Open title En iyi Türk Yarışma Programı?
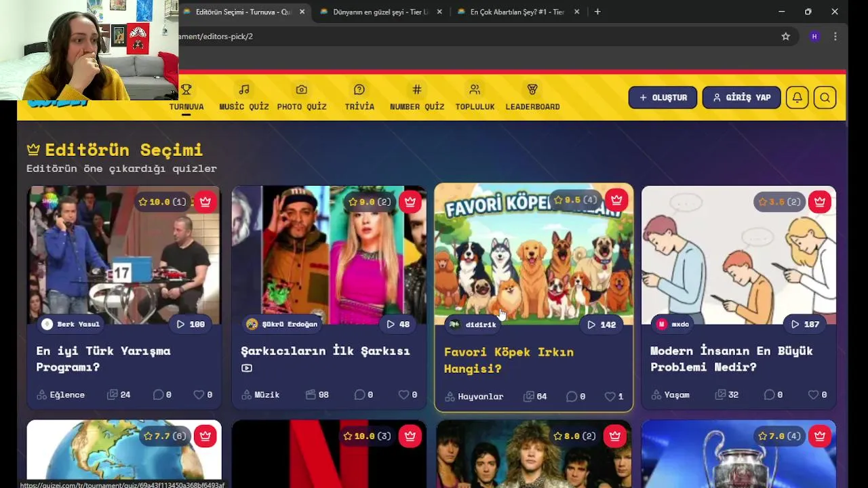This screenshot has width=868, height=488. tap(103, 359)
